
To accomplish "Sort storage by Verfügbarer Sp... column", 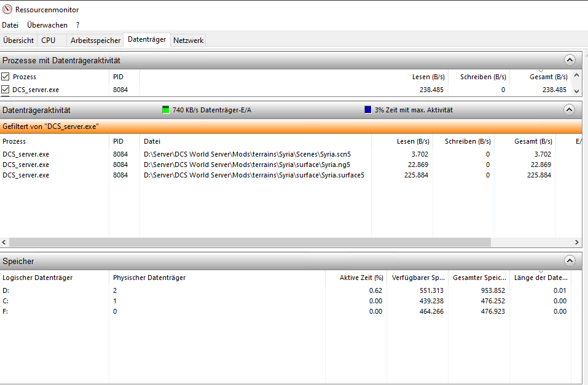I will click(418, 278).
